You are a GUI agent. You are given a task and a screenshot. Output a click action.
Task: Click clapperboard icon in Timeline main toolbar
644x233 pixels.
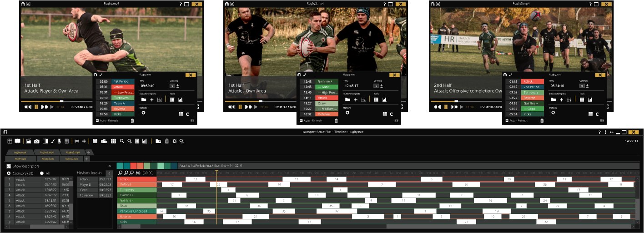pyautogui.click(x=29, y=141)
